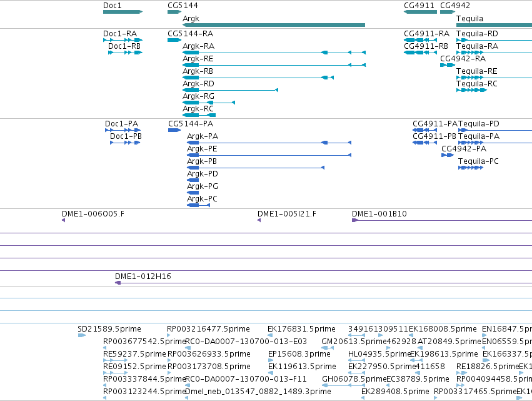Screen dimensions: 532x401
Task: Click protein Argk-PG
Action: pyautogui.click(x=202, y=187)
